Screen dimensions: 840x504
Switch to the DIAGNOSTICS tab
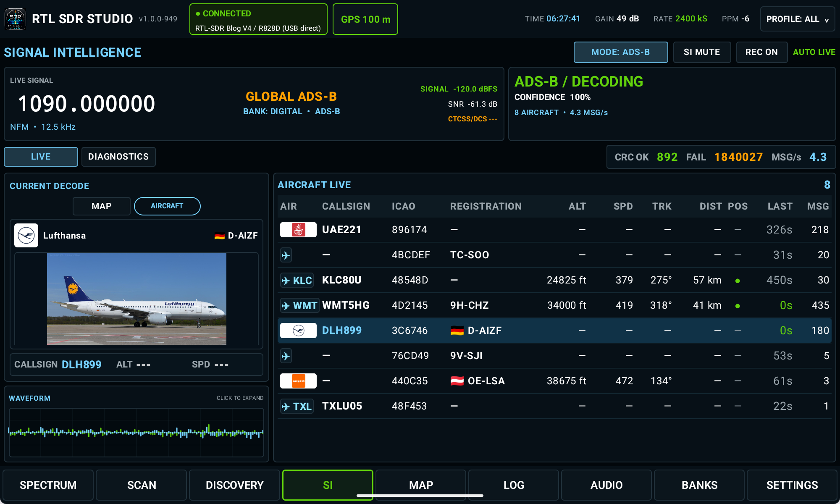[x=118, y=157]
